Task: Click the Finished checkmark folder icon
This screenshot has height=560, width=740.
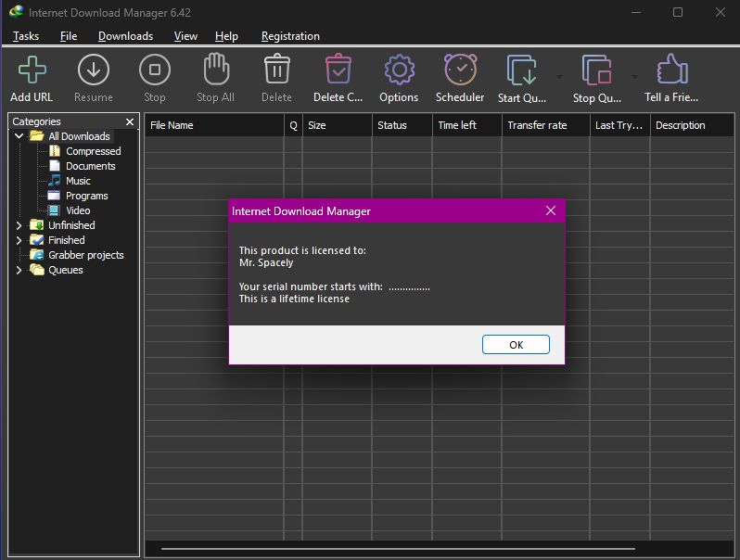Action: click(37, 240)
